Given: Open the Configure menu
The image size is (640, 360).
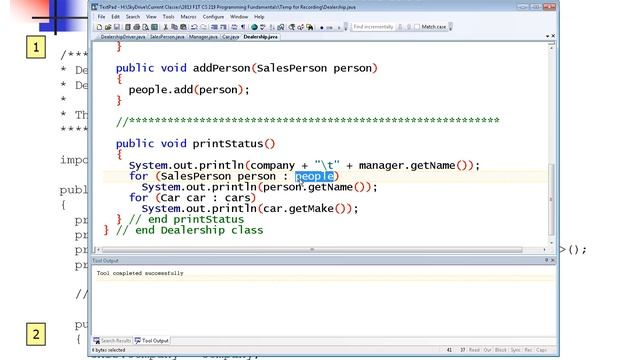Looking at the screenshot, I should tap(213, 17).
